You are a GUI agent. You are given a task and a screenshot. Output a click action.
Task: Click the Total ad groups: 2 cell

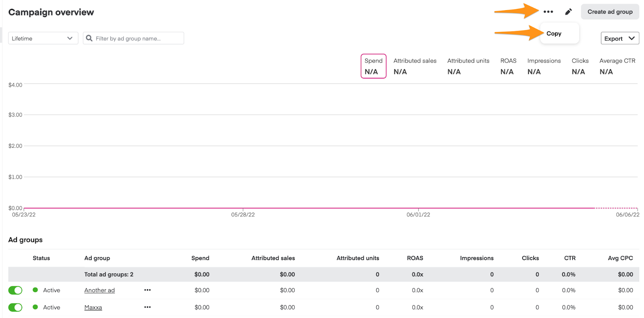(109, 275)
